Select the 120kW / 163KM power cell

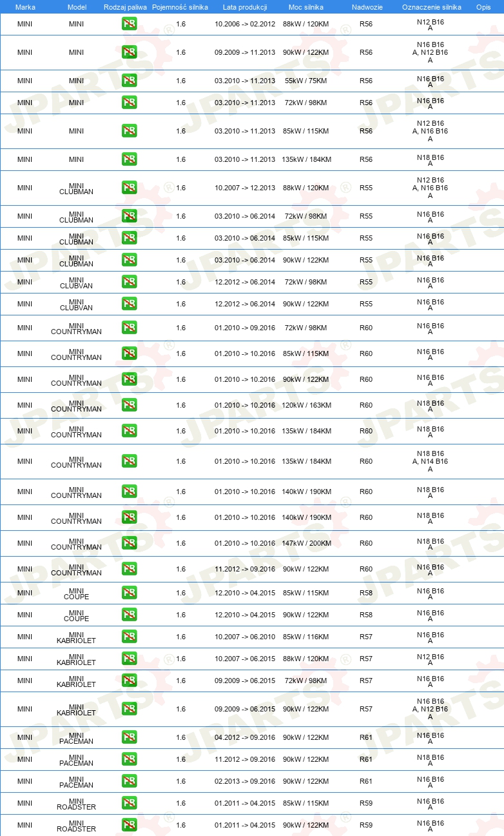click(x=306, y=405)
